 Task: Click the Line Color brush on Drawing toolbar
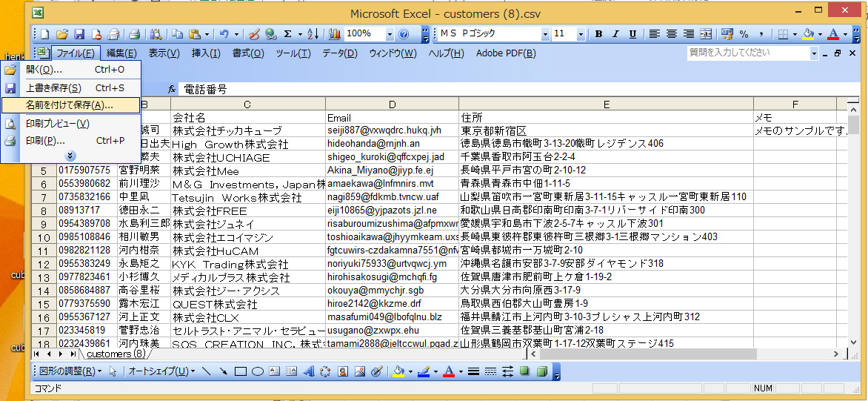coord(424,371)
